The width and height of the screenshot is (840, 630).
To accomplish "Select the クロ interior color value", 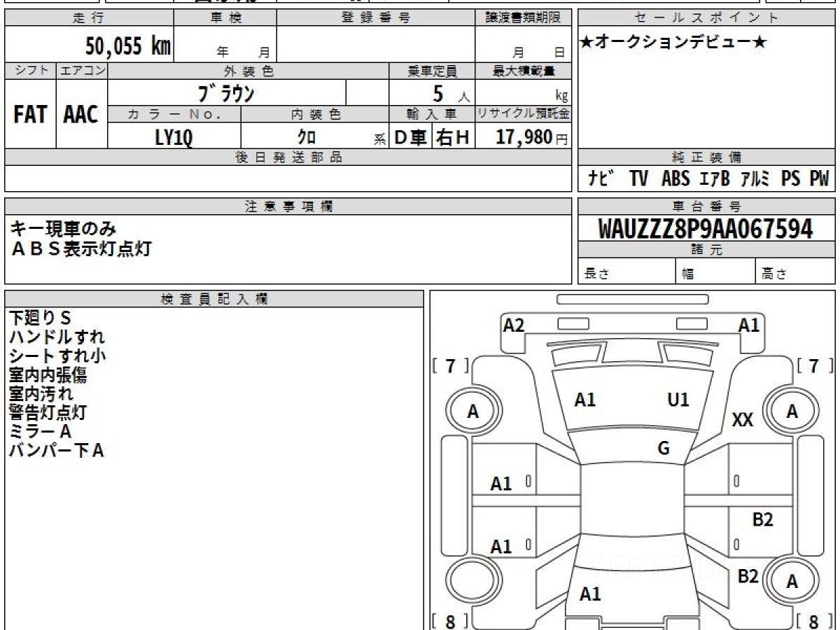I will [x=307, y=137].
